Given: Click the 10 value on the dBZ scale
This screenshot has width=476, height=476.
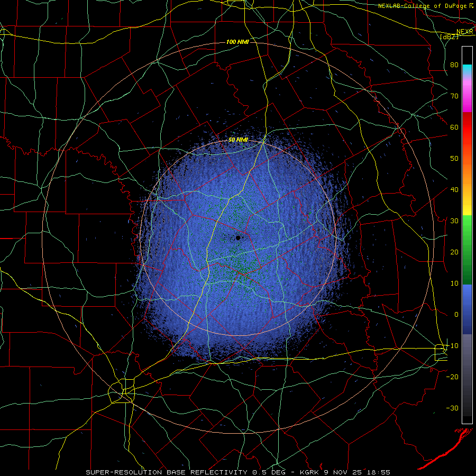Looking at the screenshot, I should [x=454, y=283].
